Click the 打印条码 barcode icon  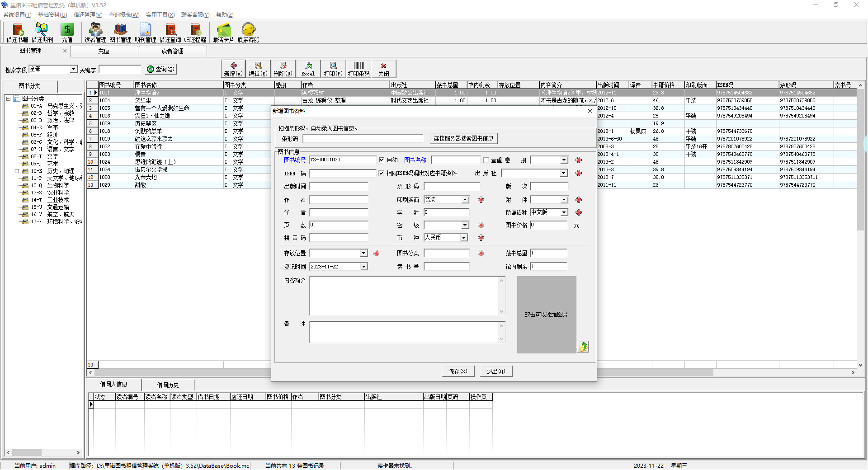(359, 69)
